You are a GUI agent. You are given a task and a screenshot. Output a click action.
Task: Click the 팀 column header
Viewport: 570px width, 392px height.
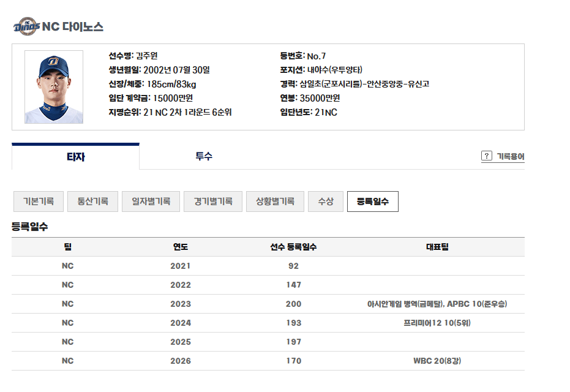pos(67,247)
